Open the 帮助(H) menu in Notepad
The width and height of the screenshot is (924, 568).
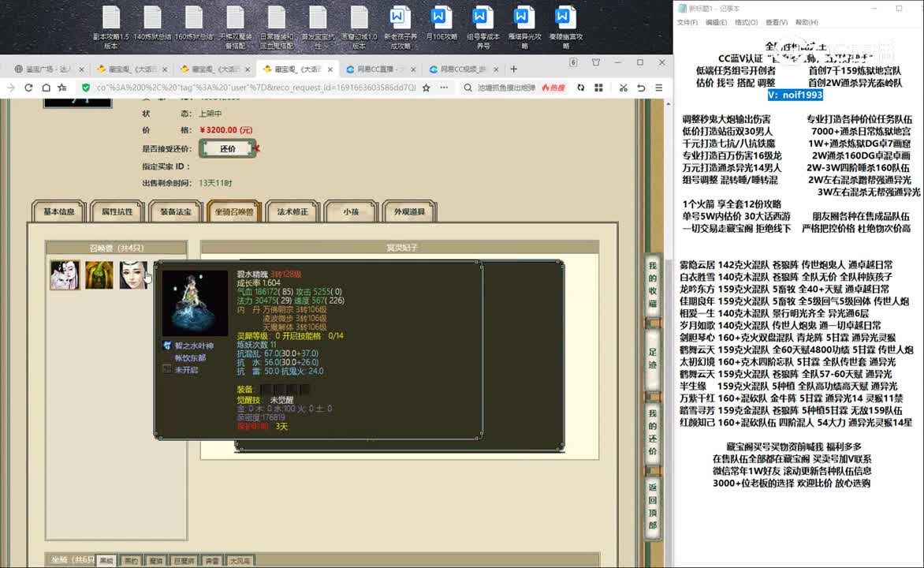point(807,22)
